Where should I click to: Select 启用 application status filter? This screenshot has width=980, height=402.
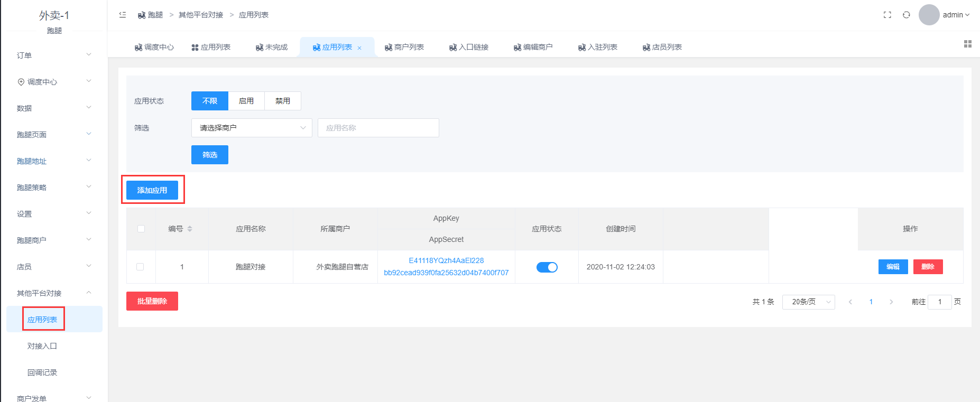coord(246,101)
